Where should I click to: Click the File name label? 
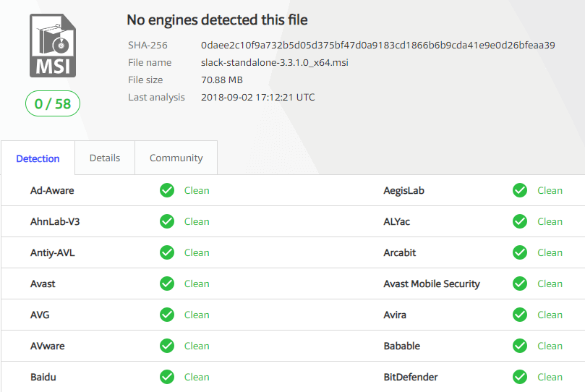pos(150,62)
